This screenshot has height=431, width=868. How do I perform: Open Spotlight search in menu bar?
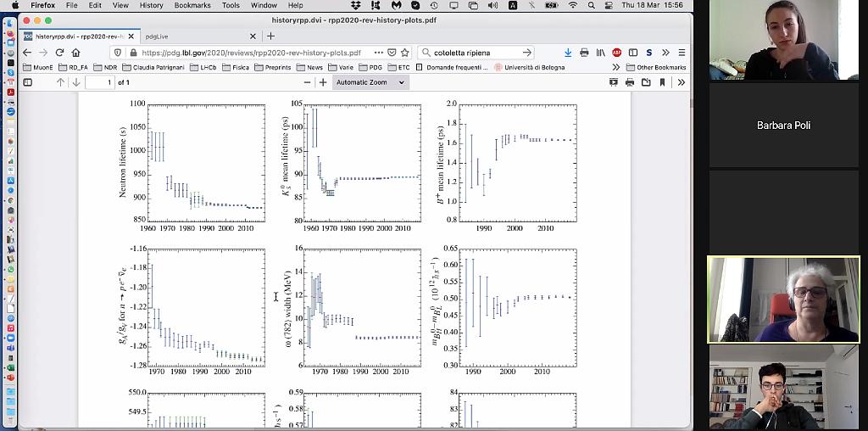(591, 5)
